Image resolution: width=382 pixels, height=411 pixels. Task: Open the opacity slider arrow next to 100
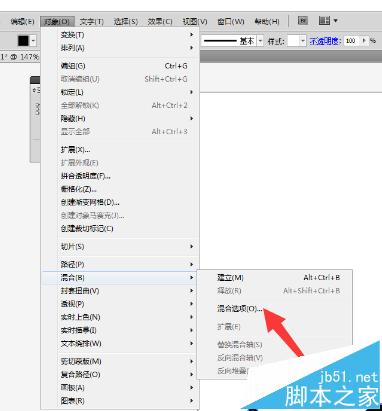364,41
